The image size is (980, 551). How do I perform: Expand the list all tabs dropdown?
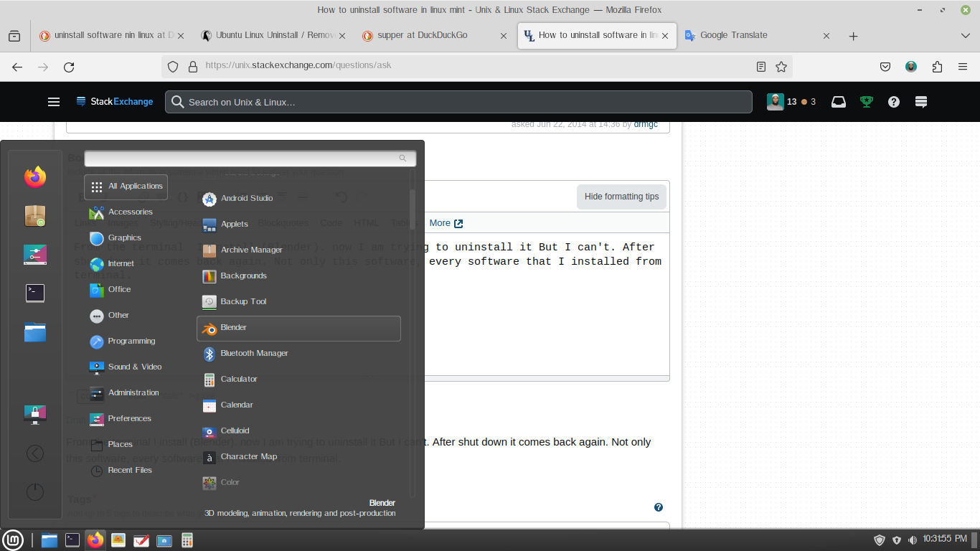pos(965,36)
